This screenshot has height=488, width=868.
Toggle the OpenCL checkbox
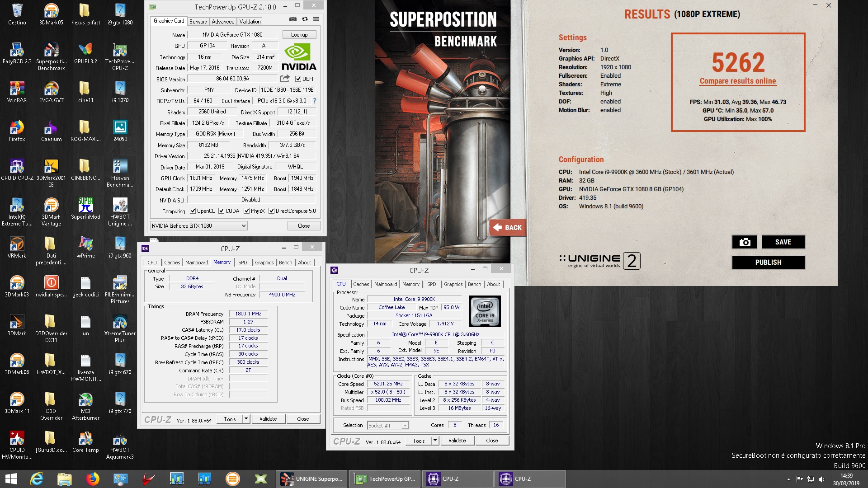[193, 211]
